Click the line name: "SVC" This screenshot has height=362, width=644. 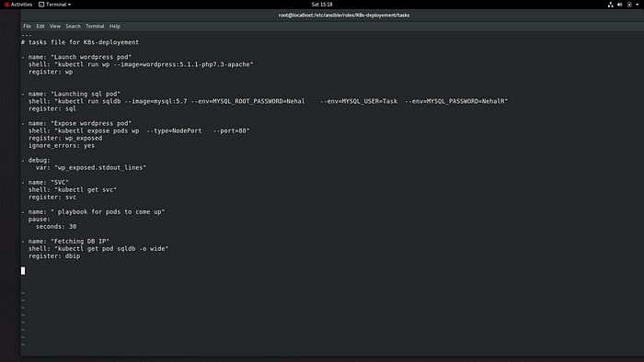(45, 183)
